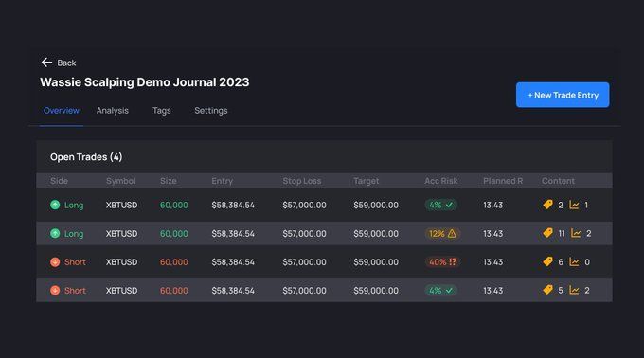Click the tag icon in the last trade row
This screenshot has height=358, width=644.
click(x=548, y=290)
